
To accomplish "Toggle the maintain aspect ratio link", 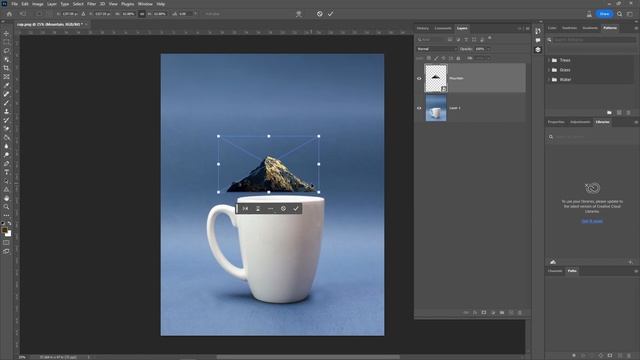I will coord(142,14).
